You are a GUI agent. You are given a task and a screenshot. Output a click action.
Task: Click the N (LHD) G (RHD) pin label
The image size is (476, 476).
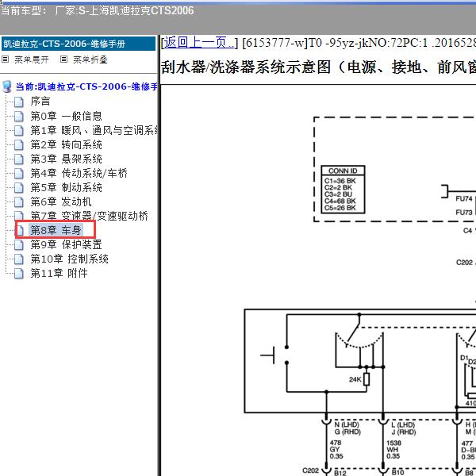coord(347,428)
